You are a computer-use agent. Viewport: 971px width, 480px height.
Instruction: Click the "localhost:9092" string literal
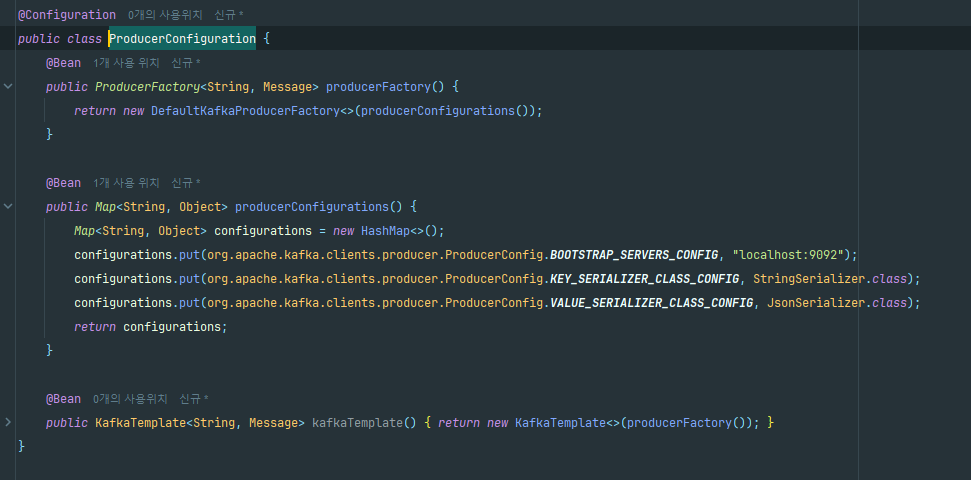click(788, 255)
